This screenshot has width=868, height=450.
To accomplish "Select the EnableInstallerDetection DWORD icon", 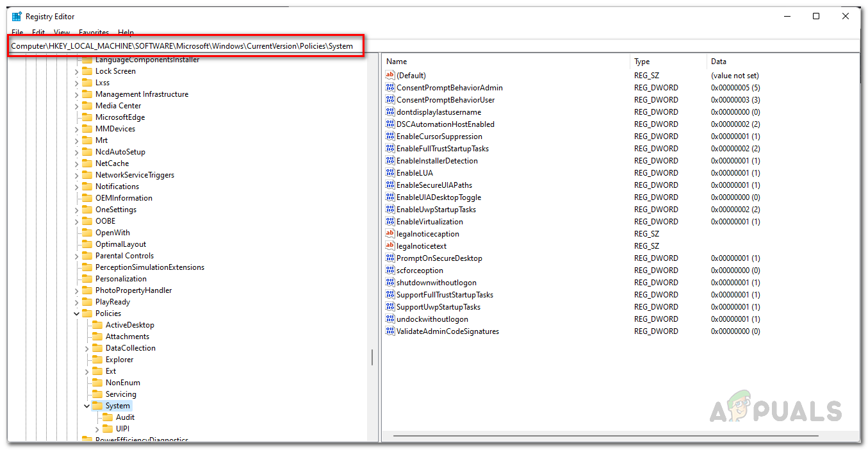I will [389, 160].
